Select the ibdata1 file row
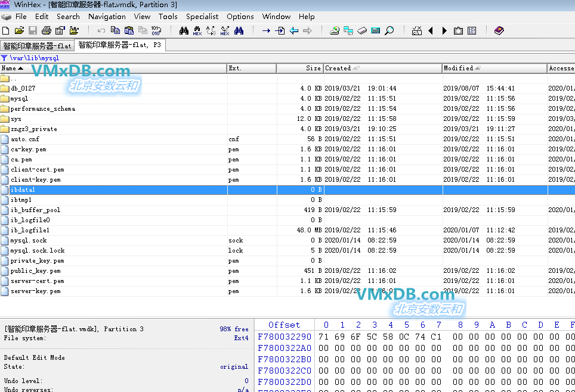The width and height of the screenshot is (575, 392). pyautogui.click(x=287, y=190)
